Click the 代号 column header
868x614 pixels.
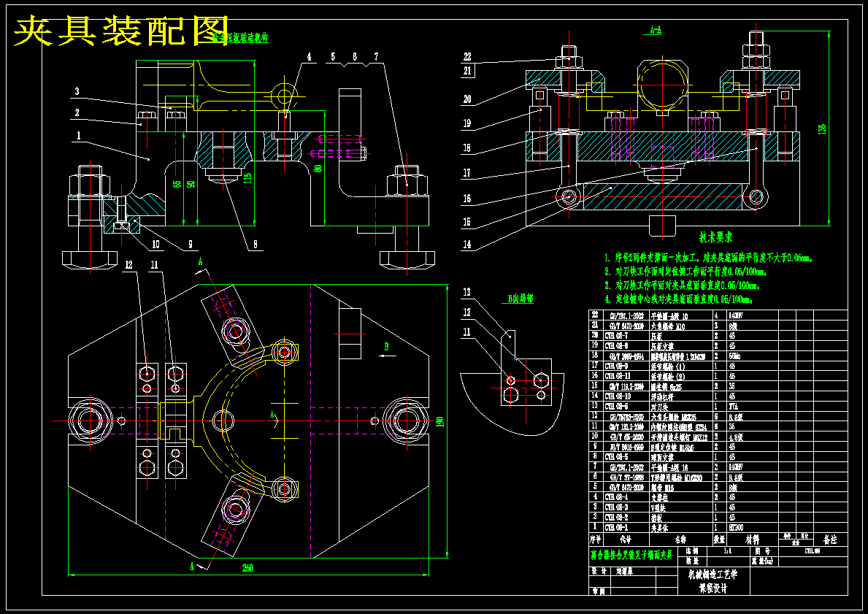pos(626,539)
